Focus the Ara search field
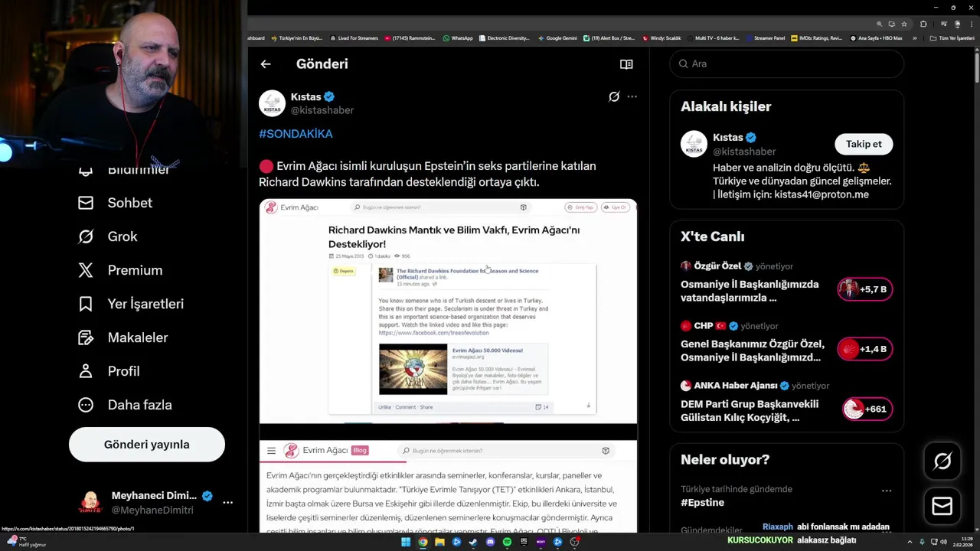Screen dimensions: 980x551 tap(787, 64)
